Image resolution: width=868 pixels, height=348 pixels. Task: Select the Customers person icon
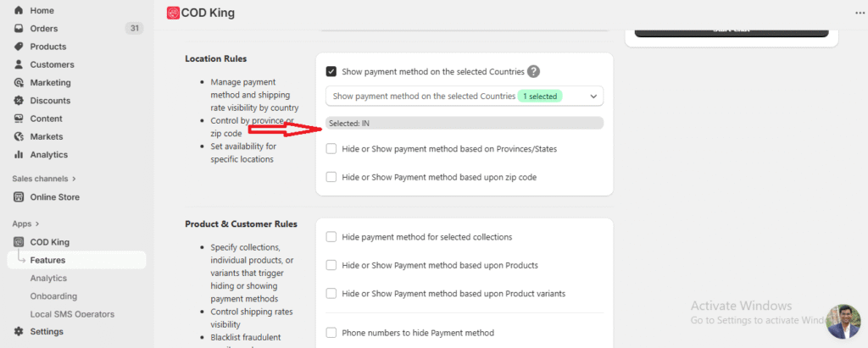click(x=19, y=64)
